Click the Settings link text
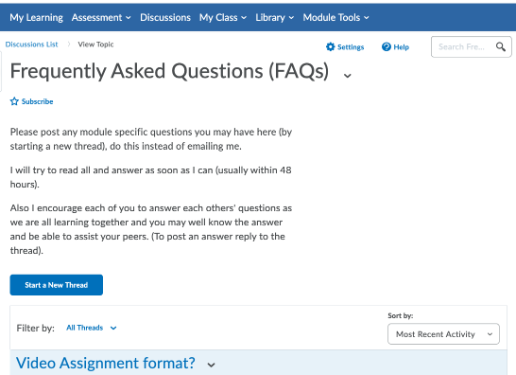516x375 pixels. coord(351,47)
